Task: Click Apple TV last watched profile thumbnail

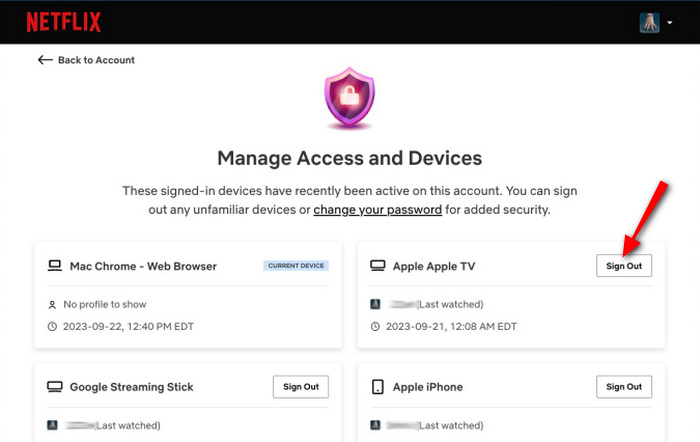Action: click(x=375, y=304)
